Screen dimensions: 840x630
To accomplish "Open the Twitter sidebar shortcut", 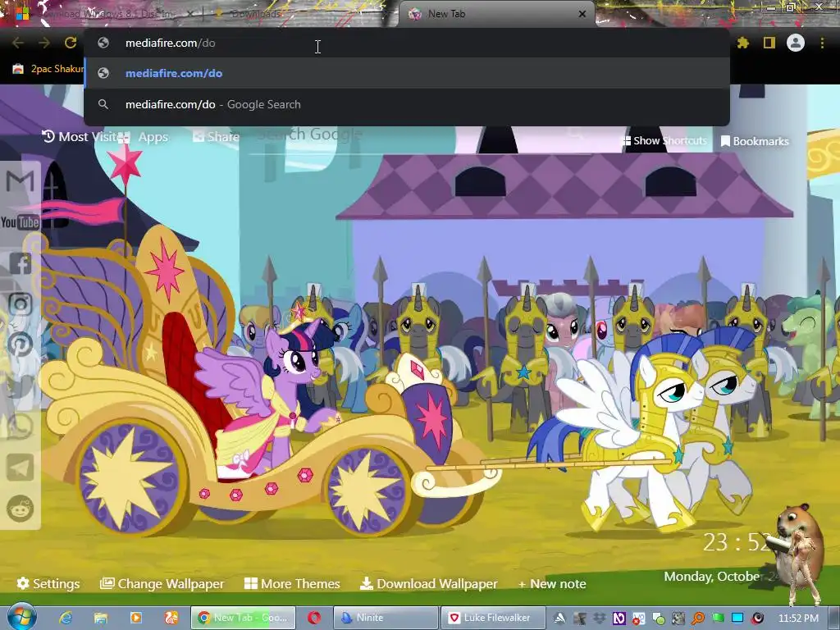I will (20, 386).
